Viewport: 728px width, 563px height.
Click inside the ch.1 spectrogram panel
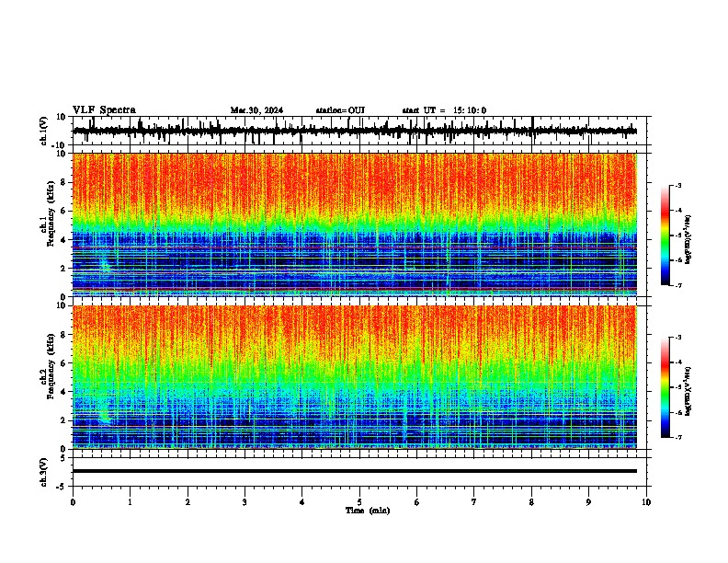click(354, 224)
